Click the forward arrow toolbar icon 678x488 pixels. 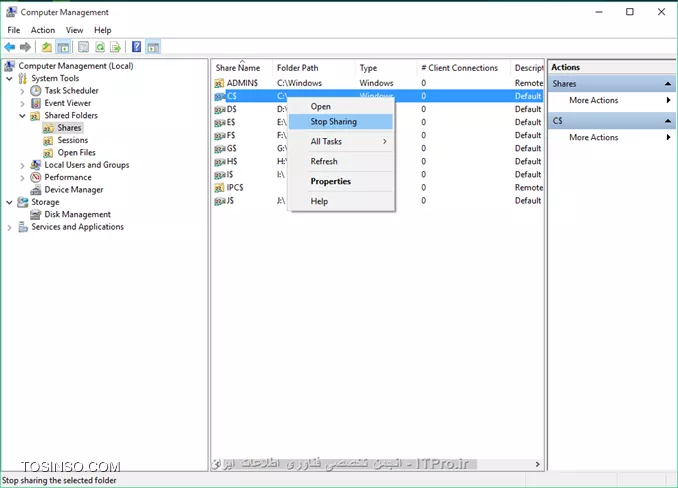click(26, 47)
